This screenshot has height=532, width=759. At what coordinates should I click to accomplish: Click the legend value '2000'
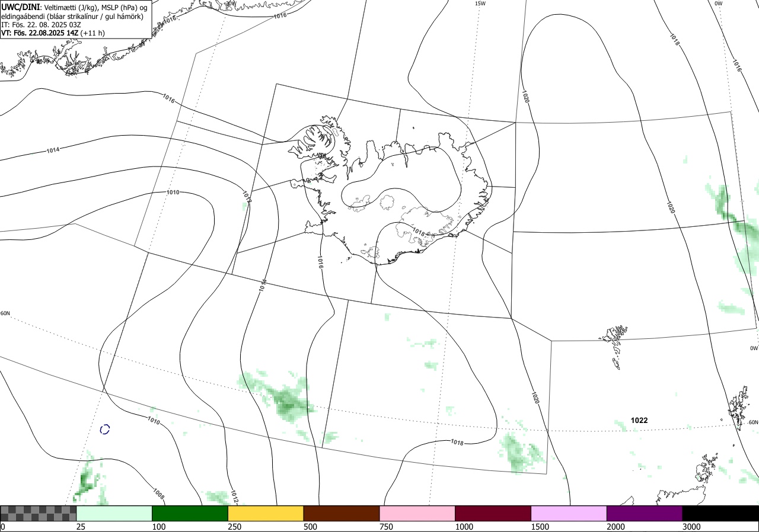(616, 527)
